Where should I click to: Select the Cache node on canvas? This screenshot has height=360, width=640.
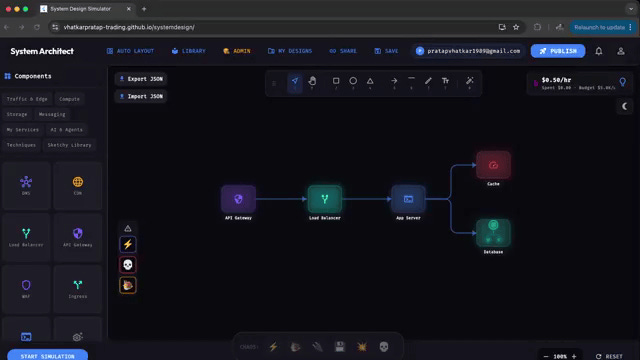point(493,165)
